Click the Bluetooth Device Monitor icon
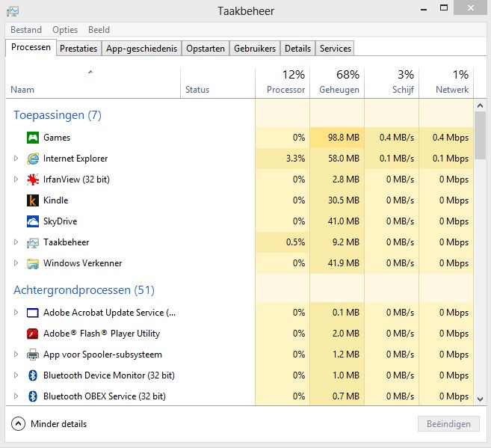This screenshot has height=448, width=491. pyautogui.click(x=33, y=375)
